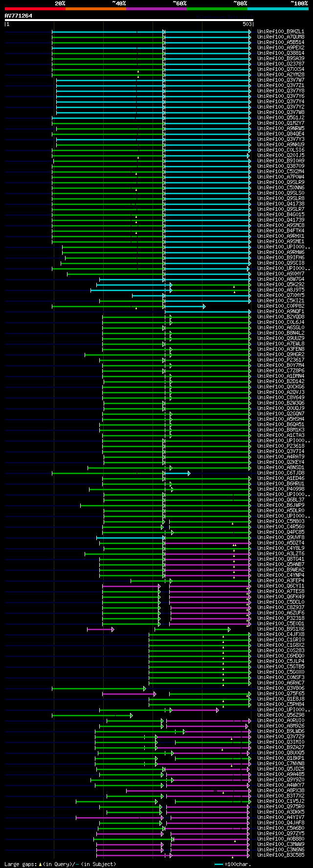Screen dimensions: 313x868
Task: Select hit label UniRef100_A7P0W4
Action: tap(281, 177)
